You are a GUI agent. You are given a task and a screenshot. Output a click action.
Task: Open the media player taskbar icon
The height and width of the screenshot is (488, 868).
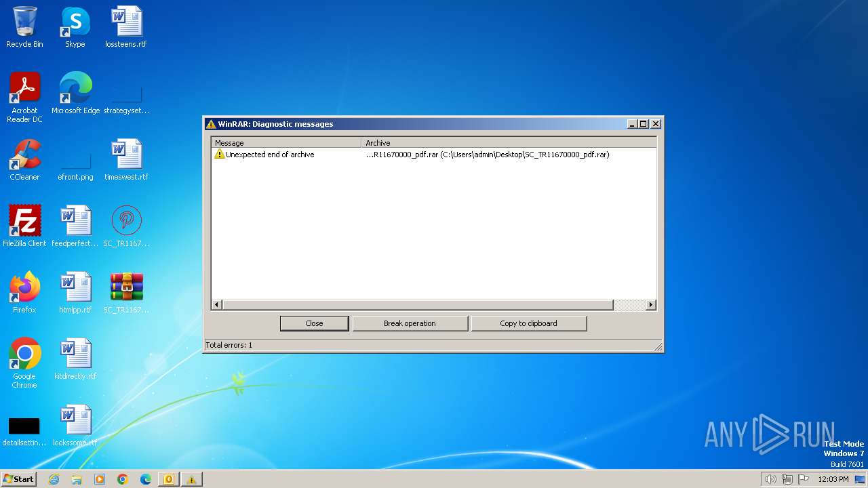pos(100,479)
